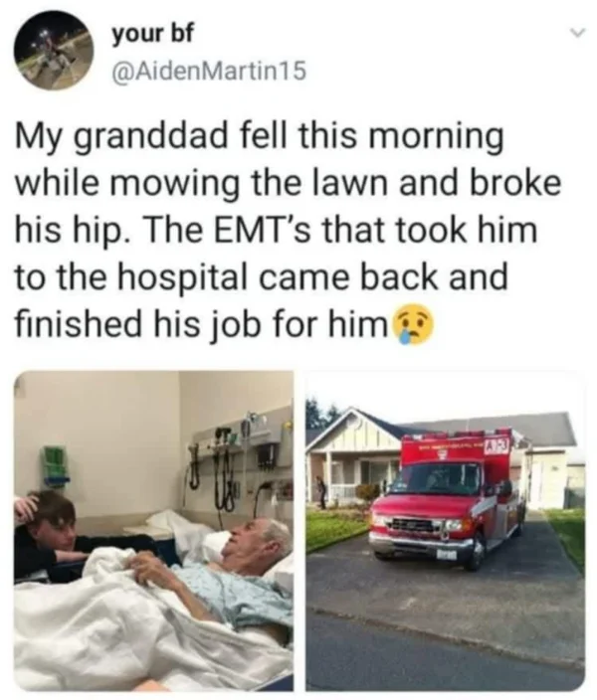Open the display name 'your bf'
Viewport: 597px width, 700px height.
tap(152, 34)
